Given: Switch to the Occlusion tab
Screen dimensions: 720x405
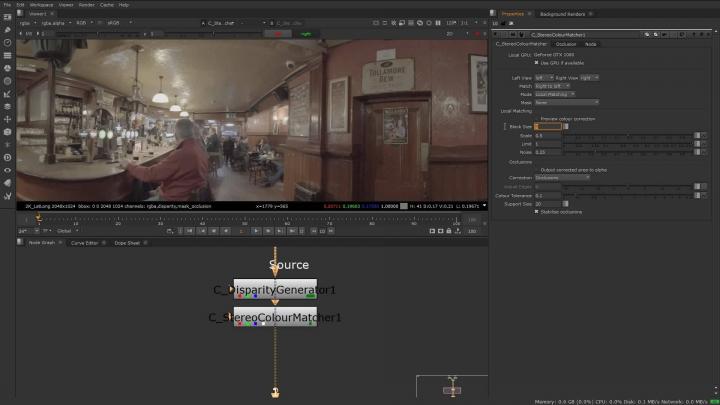Looking at the screenshot, I should point(566,44).
